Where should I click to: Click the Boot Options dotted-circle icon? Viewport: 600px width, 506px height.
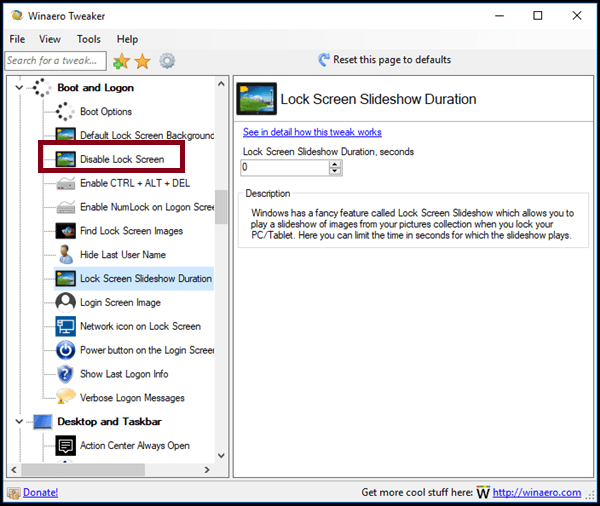[65, 111]
